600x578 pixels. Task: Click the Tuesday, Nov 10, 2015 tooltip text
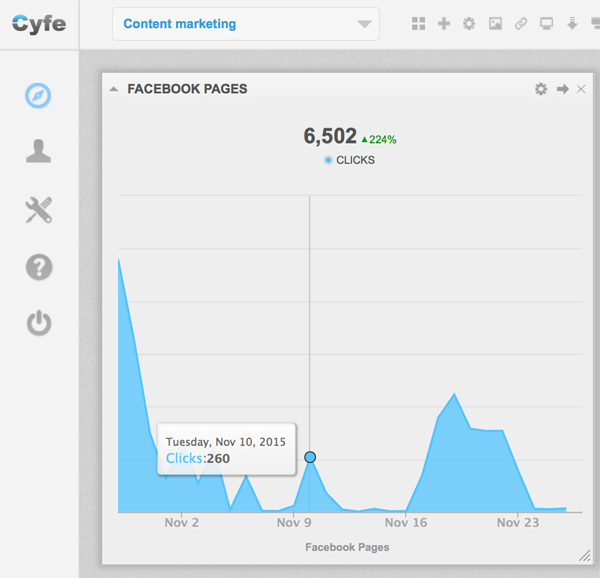[x=226, y=442]
